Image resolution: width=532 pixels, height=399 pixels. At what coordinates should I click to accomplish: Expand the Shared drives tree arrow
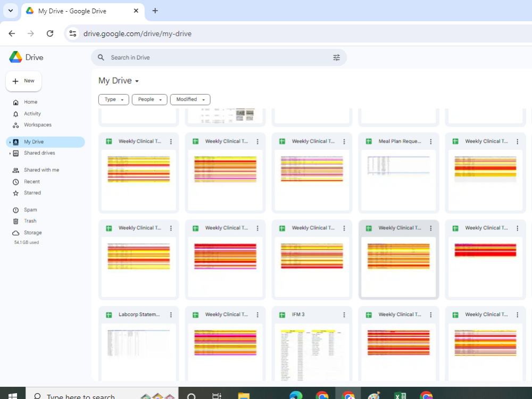point(10,153)
